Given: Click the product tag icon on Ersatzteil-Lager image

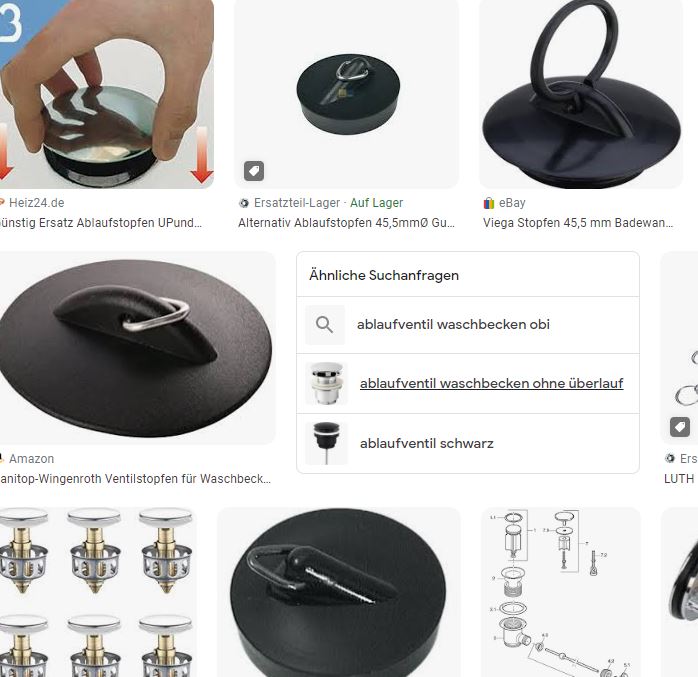Looking at the screenshot, I should click(254, 171).
